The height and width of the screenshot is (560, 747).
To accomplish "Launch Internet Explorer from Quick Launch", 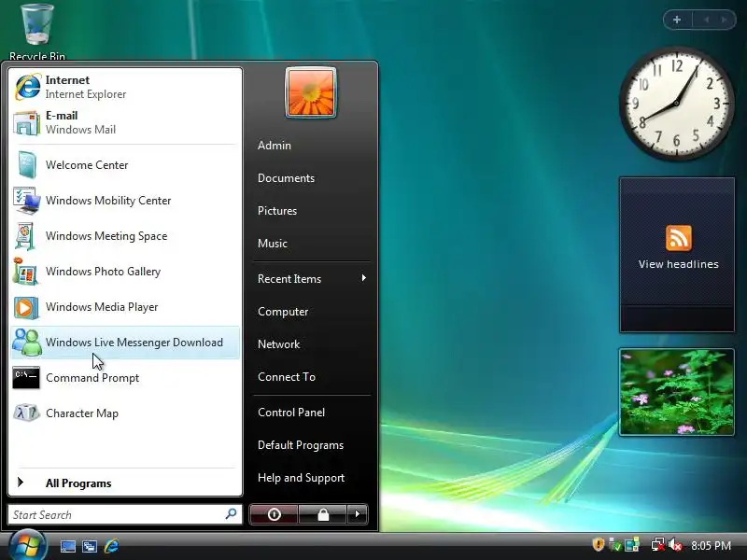I will (111, 546).
